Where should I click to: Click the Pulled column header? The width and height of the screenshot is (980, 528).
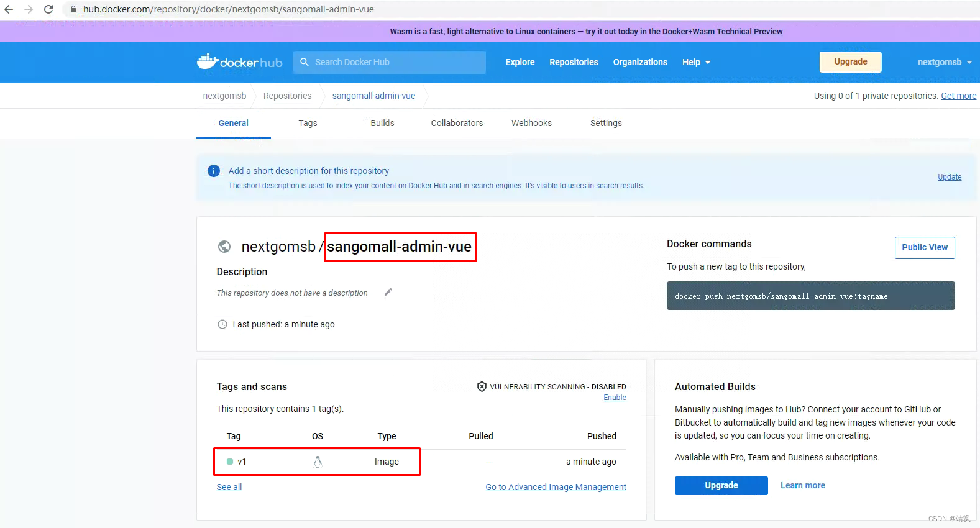click(481, 436)
